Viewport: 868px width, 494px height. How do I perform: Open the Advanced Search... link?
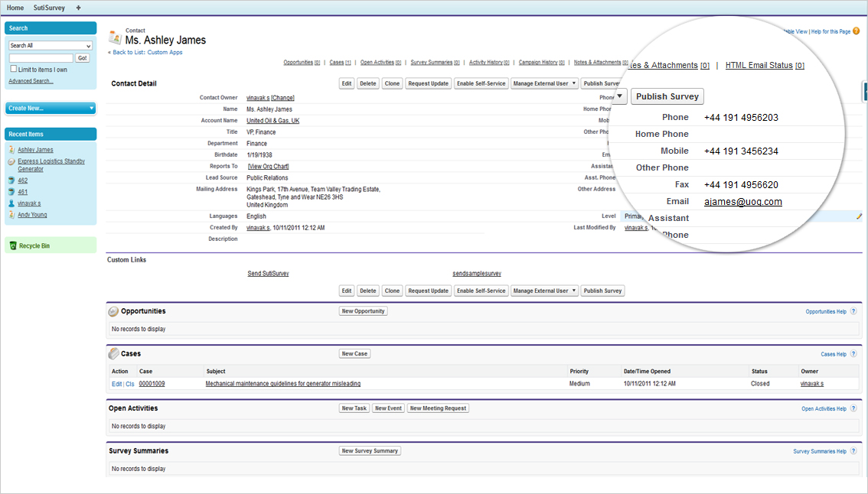pos(31,81)
